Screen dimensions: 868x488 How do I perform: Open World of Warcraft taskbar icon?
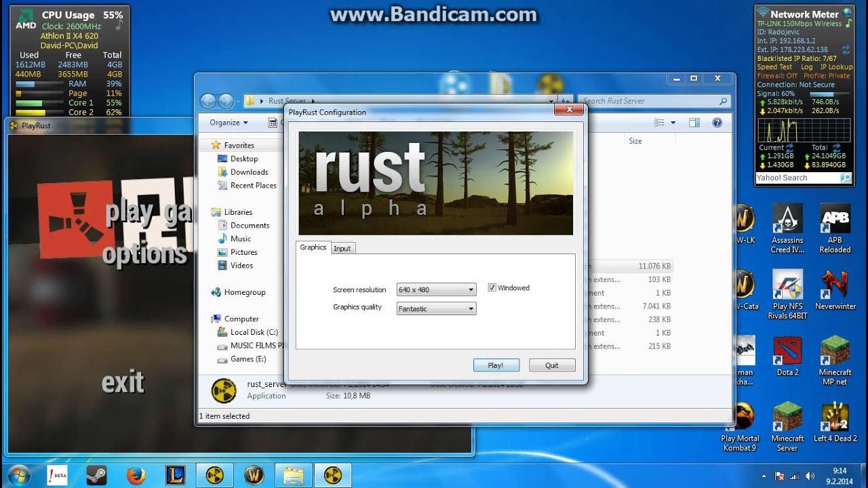(254, 475)
